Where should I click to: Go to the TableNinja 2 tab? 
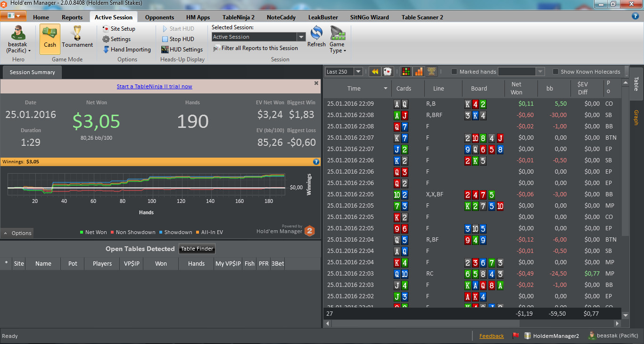(x=239, y=17)
